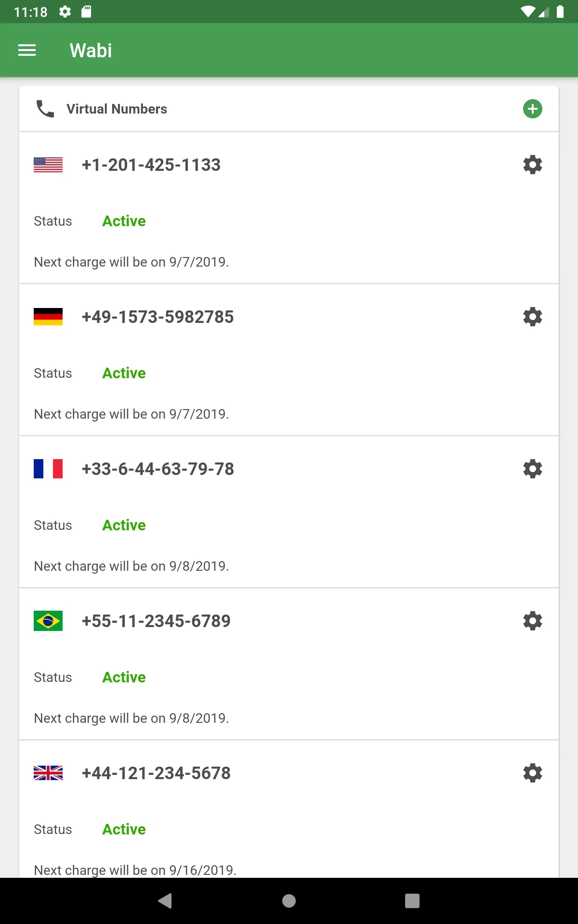Screen dimensions: 578x924
Task: Open the navigation drawer menu
Action: [x=27, y=50]
